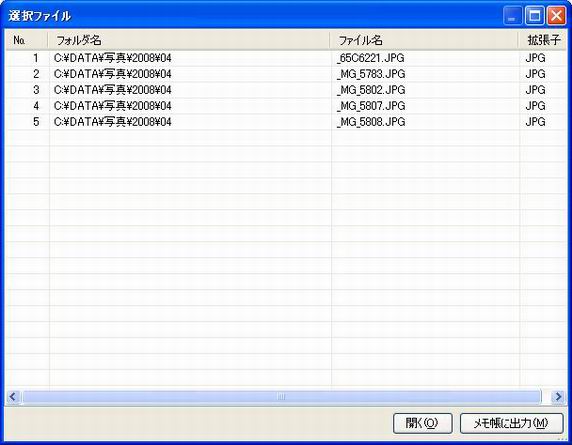Select file _MG_5802.JPG in the list
572x445 pixels.
371,90
